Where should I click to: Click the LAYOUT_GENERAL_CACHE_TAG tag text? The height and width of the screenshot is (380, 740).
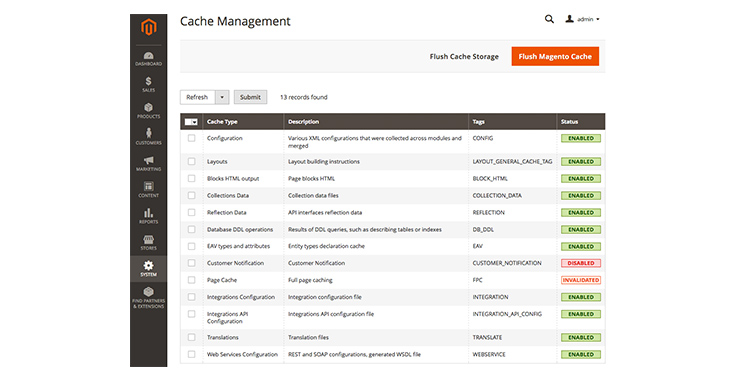point(513,161)
